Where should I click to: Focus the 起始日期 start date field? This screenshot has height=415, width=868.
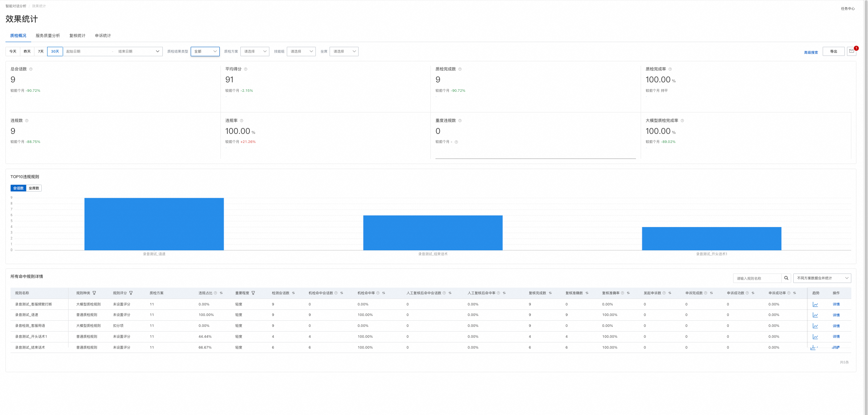tap(87, 52)
